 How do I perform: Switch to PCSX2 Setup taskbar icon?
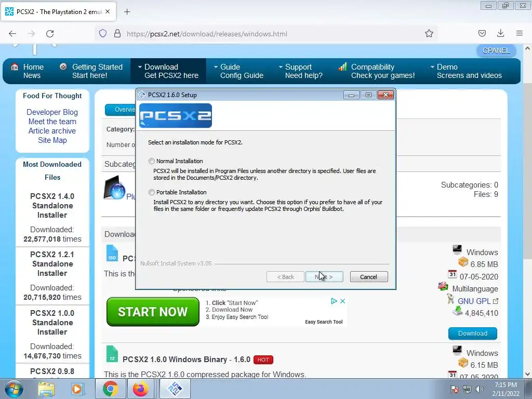click(175, 389)
